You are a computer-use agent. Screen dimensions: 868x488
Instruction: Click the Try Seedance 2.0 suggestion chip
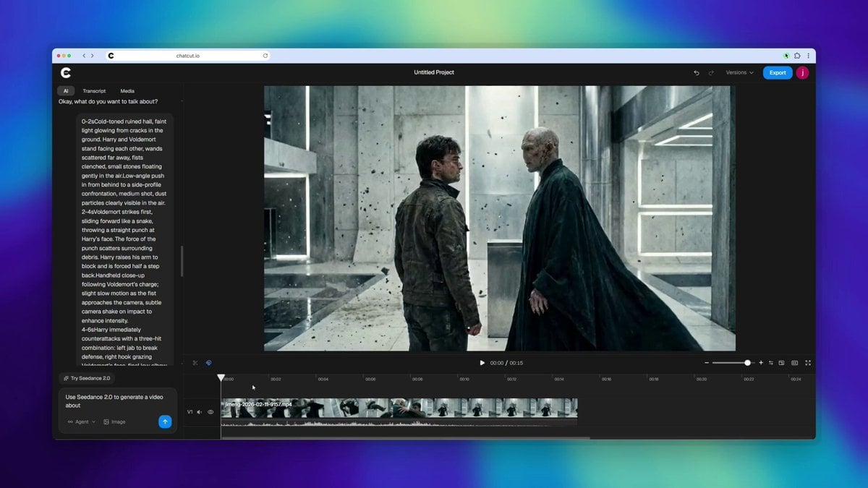[87, 378]
